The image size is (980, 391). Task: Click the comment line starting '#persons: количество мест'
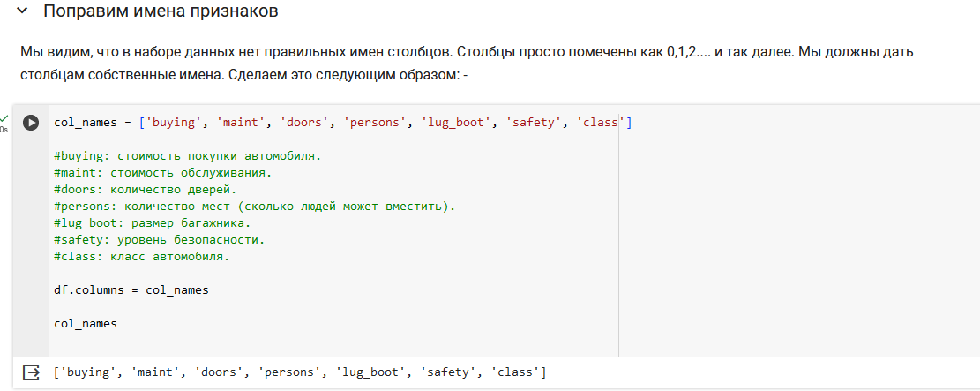(x=255, y=207)
